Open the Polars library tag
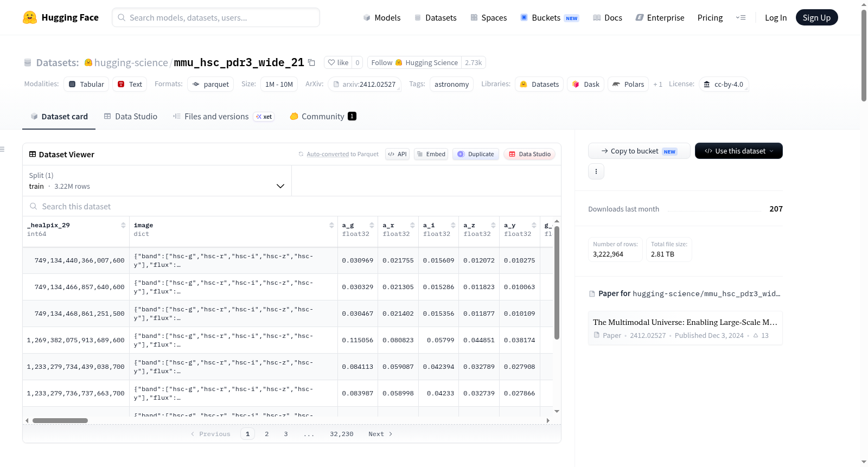The height and width of the screenshot is (467, 868). click(628, 84)
